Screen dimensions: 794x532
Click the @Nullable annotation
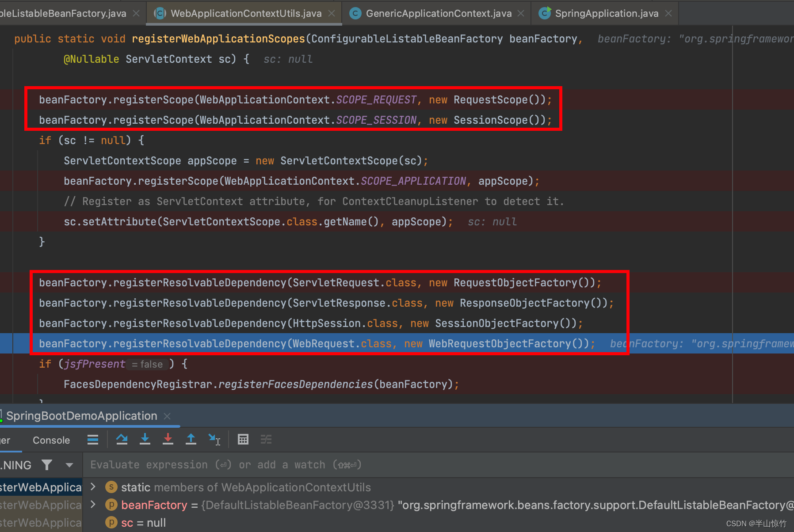click(x=91, y=59)
